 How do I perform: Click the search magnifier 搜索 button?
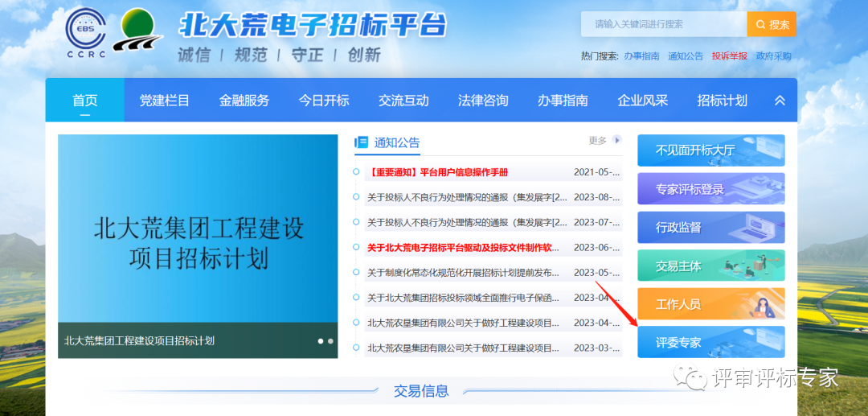point(772,24)
